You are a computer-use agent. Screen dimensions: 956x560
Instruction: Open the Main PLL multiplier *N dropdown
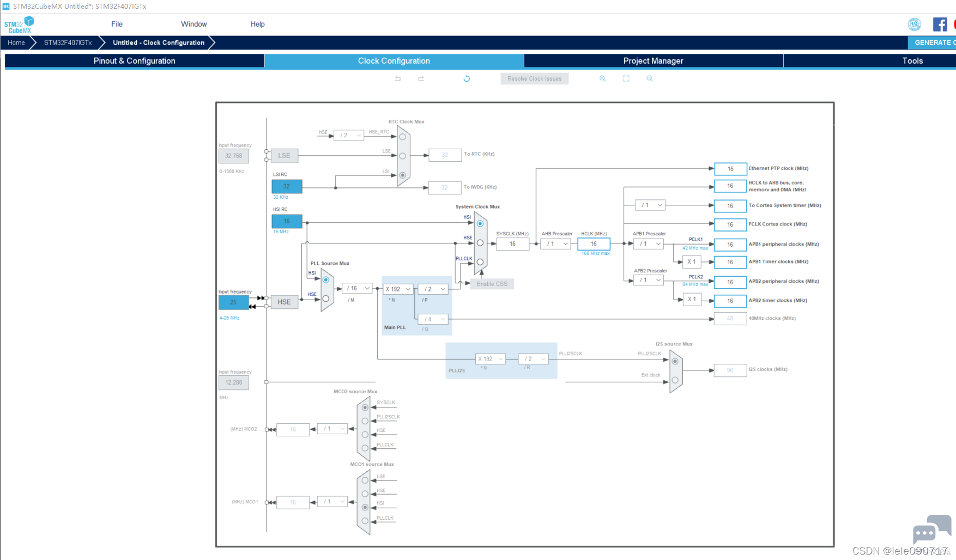click(398, 289)
